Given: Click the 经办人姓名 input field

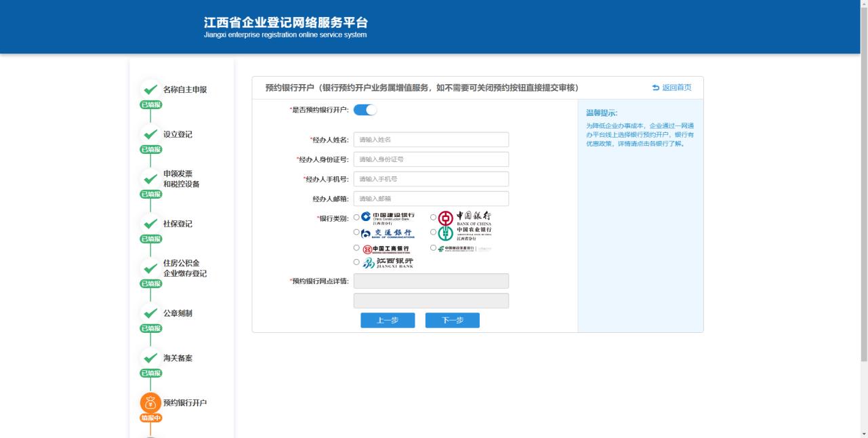Looking at the screenshot, I should (x=431, y=140).
